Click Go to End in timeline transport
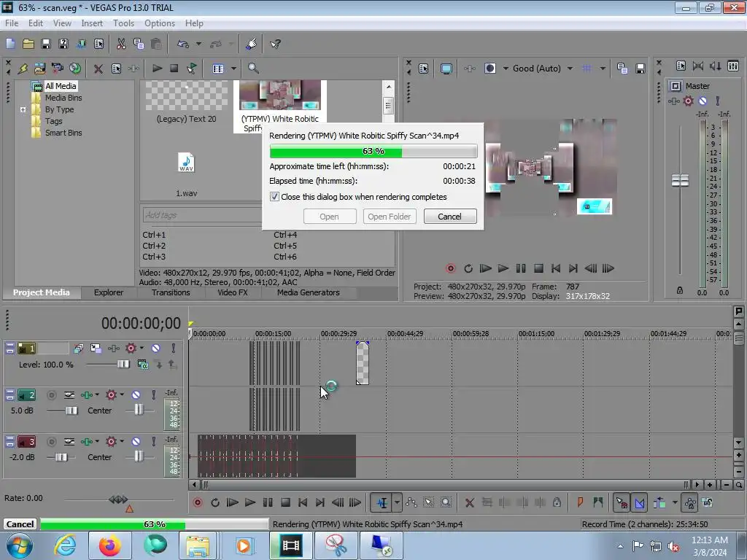This screenshot has width=747, height=560. (x=320, y=502)
